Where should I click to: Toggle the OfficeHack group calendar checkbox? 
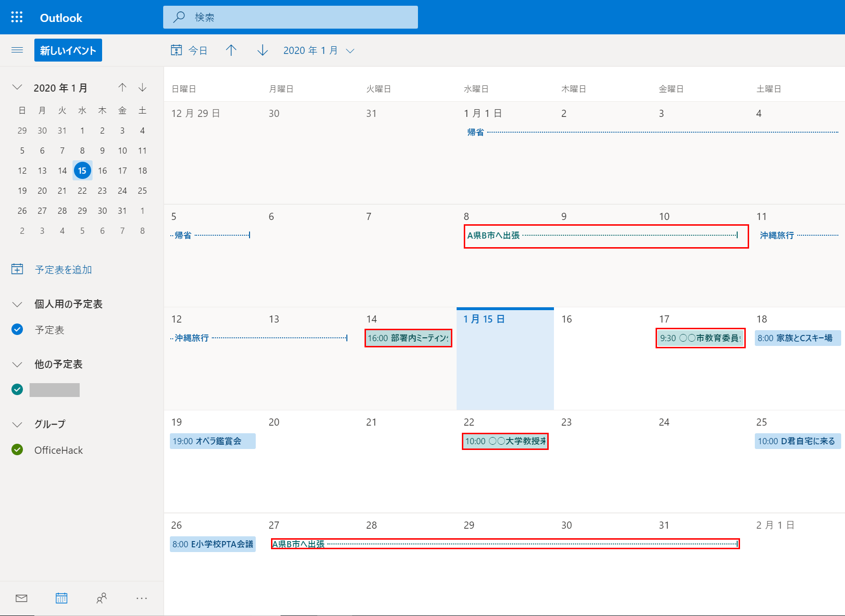17,449
